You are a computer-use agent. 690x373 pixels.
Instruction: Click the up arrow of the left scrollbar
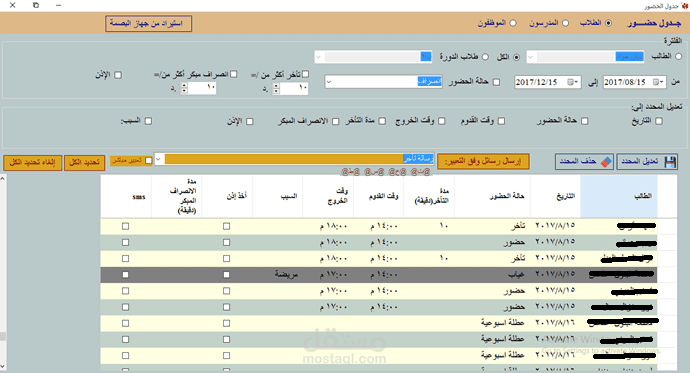[x=3, y=179]
